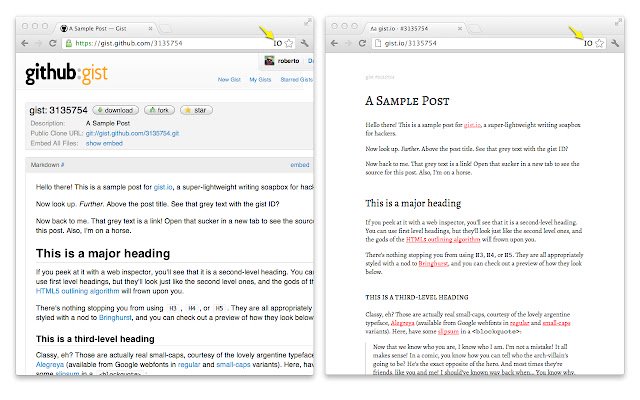
Task: Open the 'HTML5 outlining algorithm' link in GitHub window
Action: click(x=78, y=291)
